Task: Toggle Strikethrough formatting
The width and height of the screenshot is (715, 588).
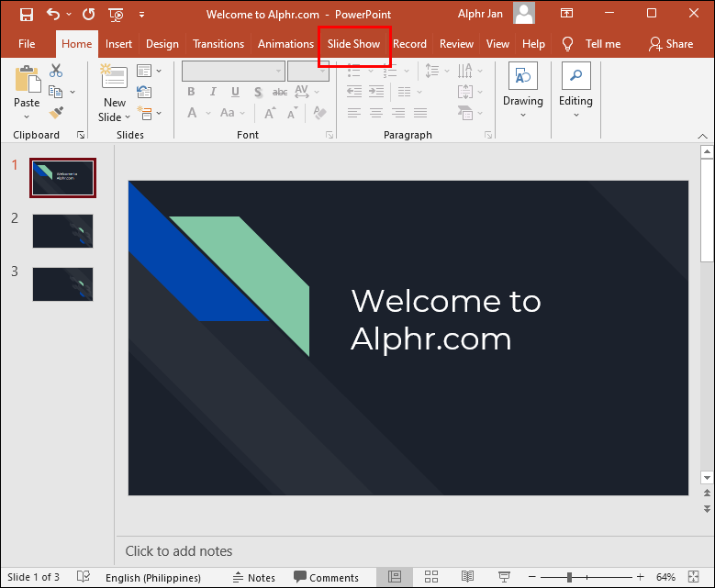Action: 280,93
